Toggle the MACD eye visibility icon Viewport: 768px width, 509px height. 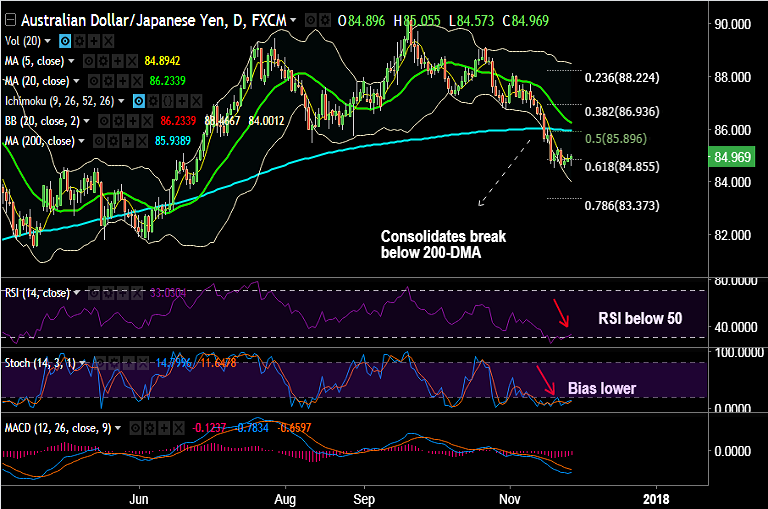pos(135,428)
